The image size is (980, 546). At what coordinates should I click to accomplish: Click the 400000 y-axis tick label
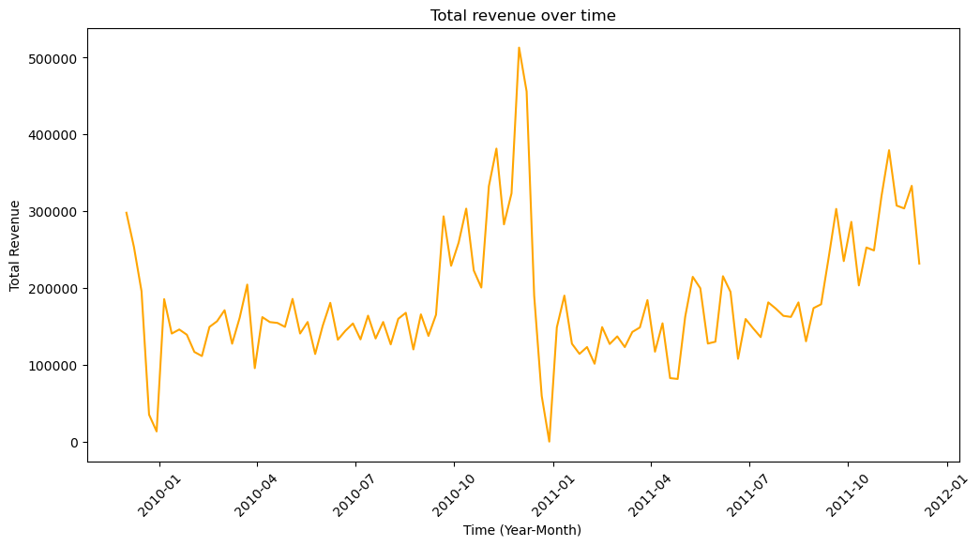point(53,135)
